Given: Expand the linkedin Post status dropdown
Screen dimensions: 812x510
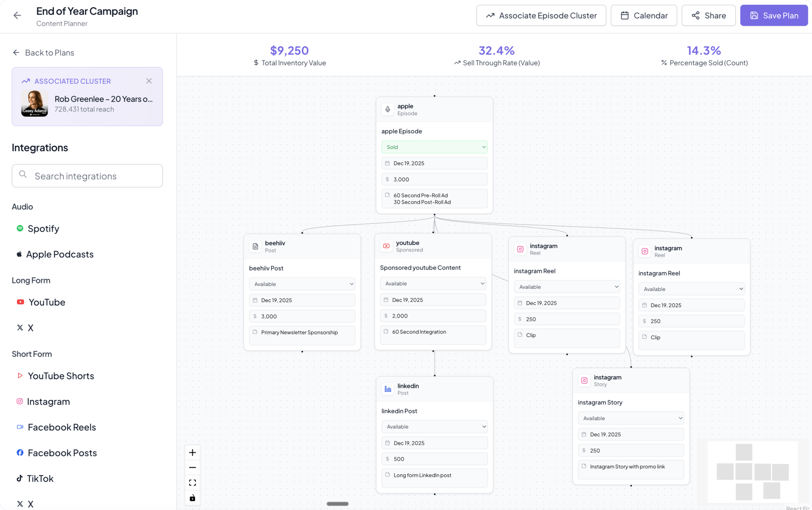Looking at the screenshot, I should pos(434,427).
